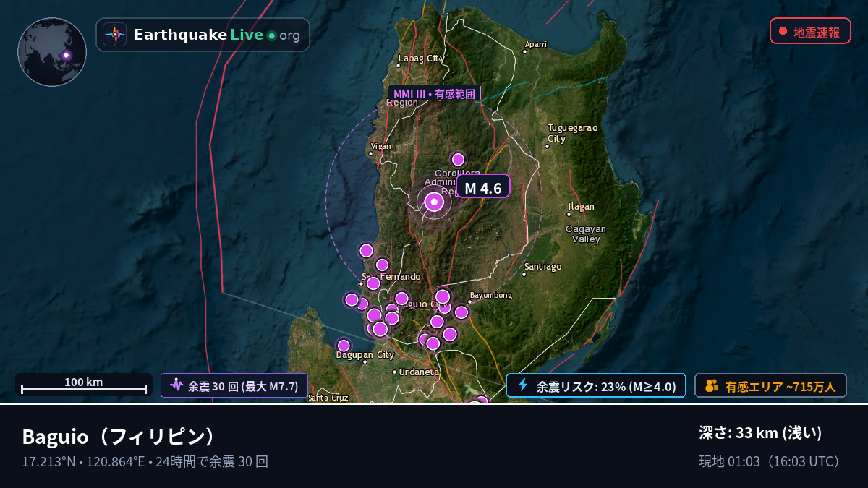This screenshot has width=868, height=488.
Task: Click the 深さ: 33 km (浅い) text
Action: click(x=760, y=433)
